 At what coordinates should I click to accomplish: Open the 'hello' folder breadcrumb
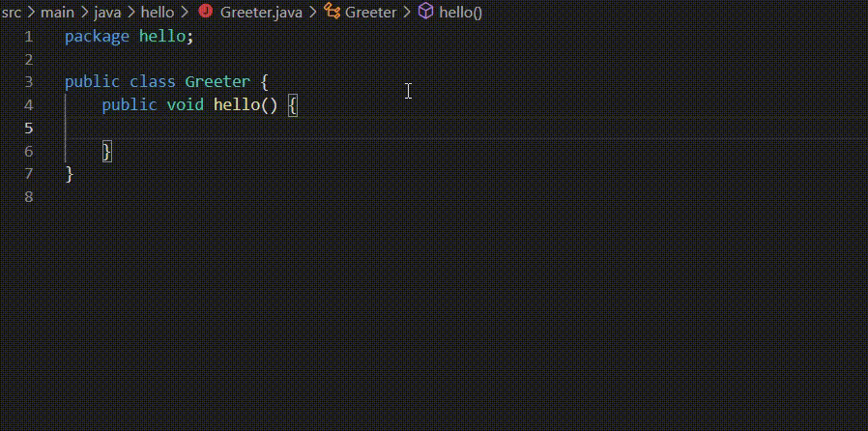coord(158,13)
